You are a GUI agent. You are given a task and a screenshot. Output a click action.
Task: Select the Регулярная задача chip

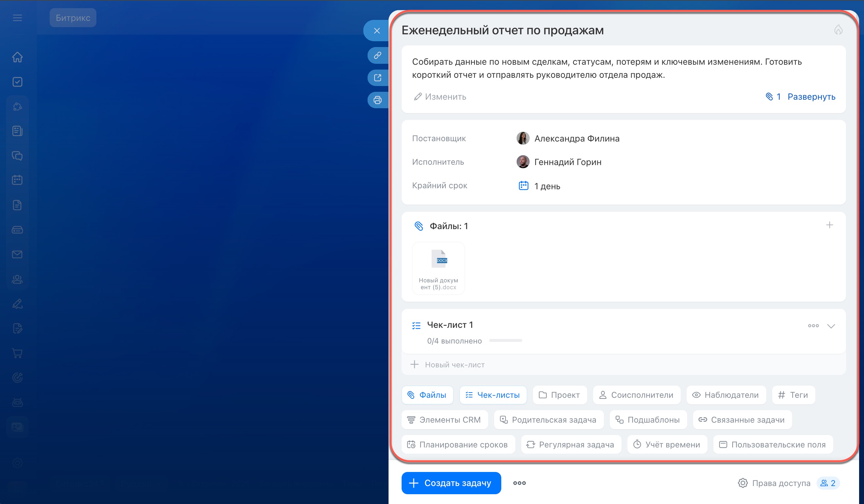tap(571, 445)
